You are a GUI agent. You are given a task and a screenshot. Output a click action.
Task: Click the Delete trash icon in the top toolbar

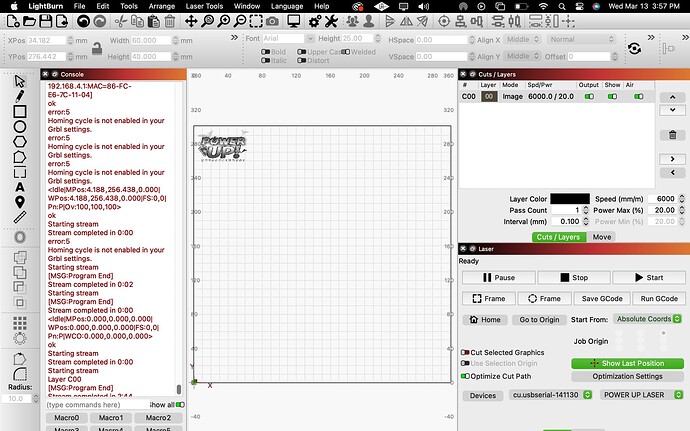click(169, 21)
